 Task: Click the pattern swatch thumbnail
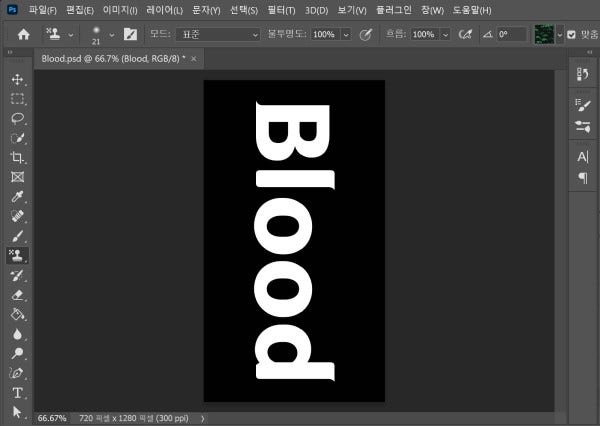point(544,34)
